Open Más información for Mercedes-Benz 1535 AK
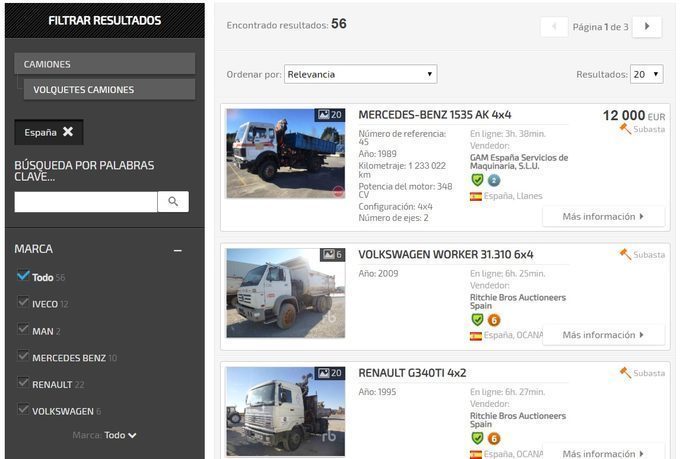Screen dimensions: 680x459 tap(603, 216)
